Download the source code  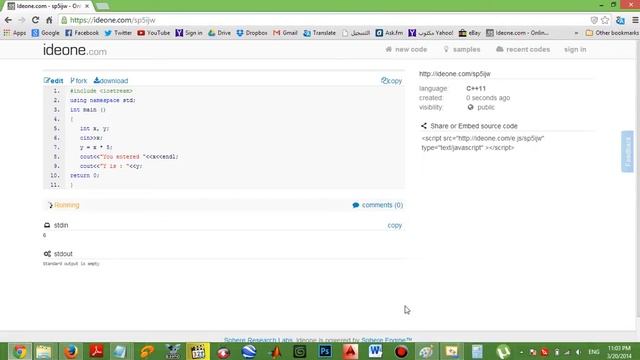[111, 81]
